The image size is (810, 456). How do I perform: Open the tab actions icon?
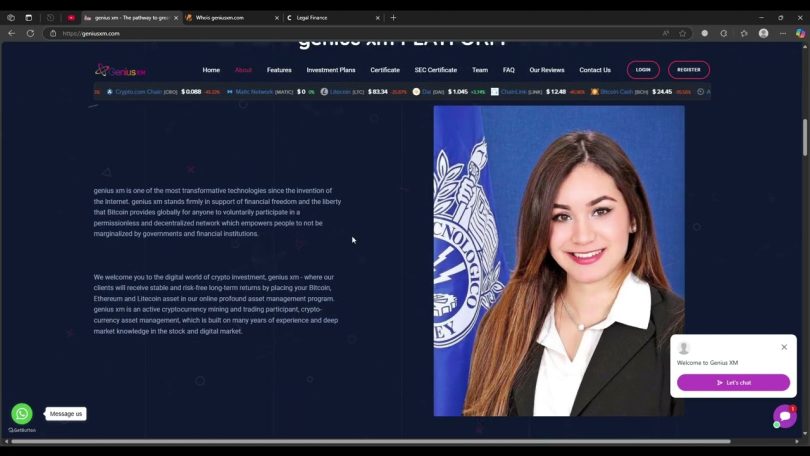point(28,18)
